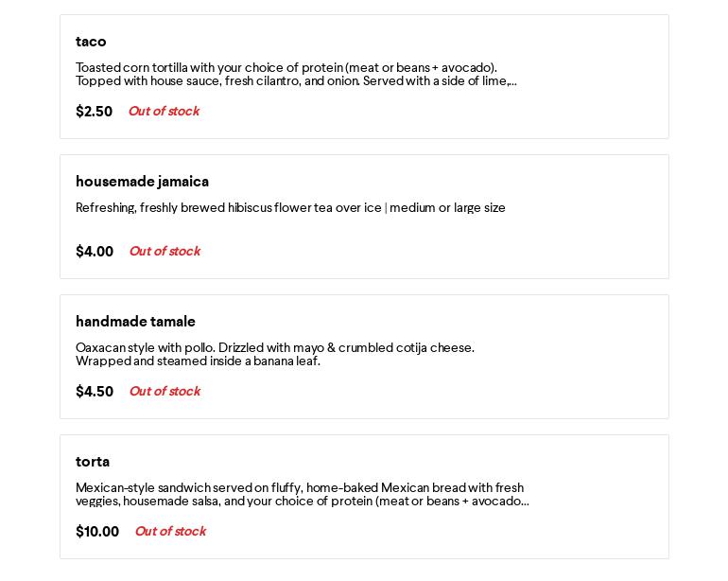Click the $4.00 jamaica price
The image size is (728, 581).
95,252
